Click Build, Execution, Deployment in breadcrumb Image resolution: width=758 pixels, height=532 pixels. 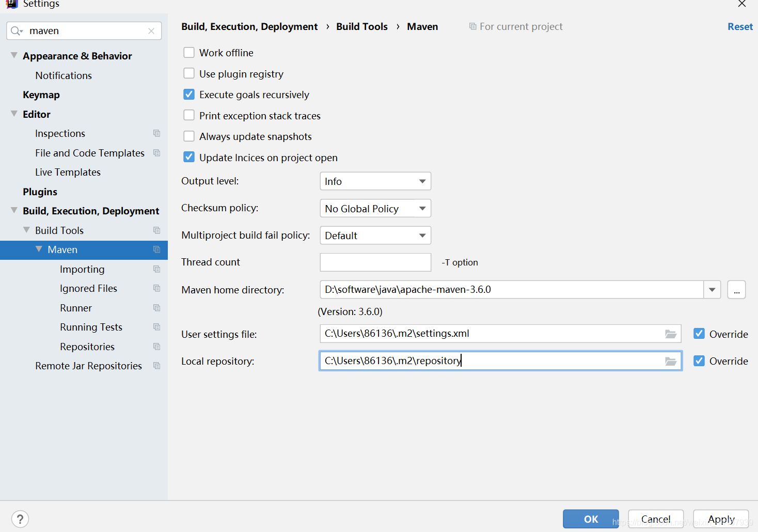249,26
